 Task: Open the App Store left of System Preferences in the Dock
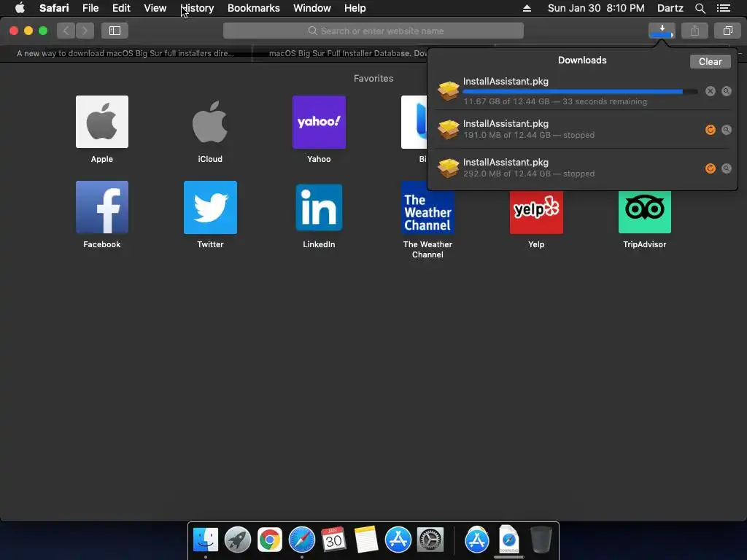[398, 540]
